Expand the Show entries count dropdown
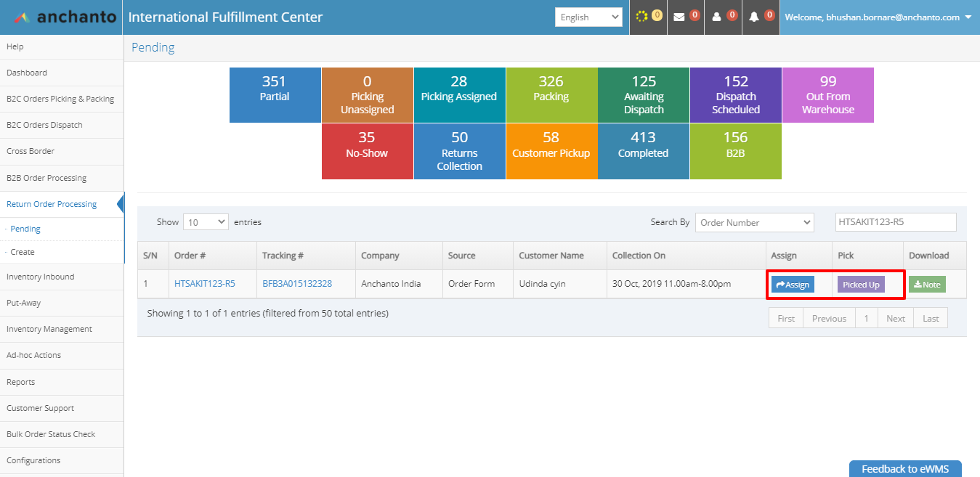 [x=206, y=222]
